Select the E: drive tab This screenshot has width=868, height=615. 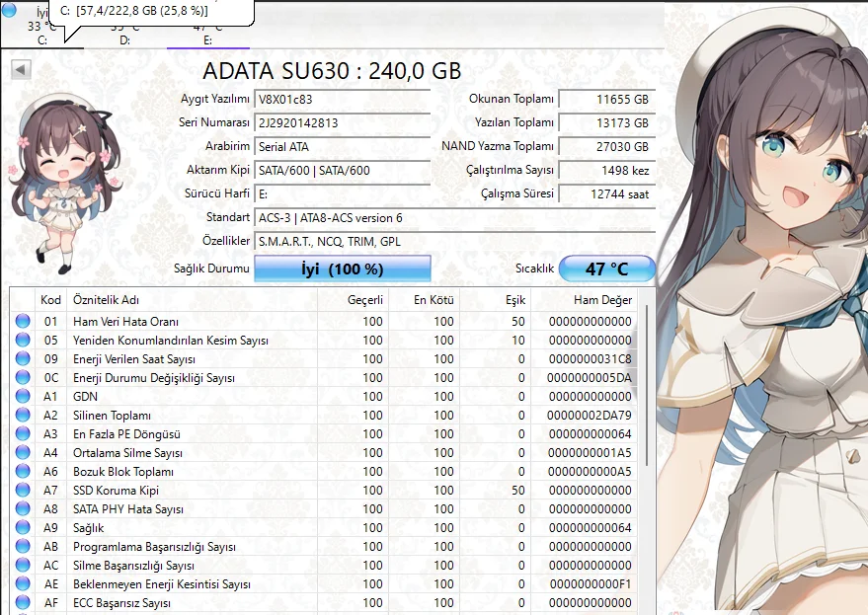[x=208, y=34]
